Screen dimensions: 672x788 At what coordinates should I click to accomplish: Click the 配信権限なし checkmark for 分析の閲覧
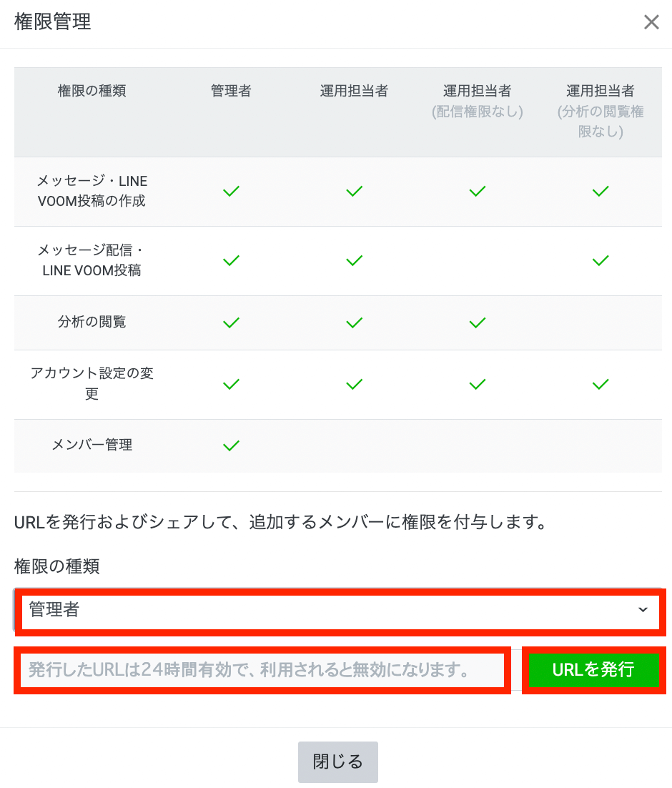(477, 323)
